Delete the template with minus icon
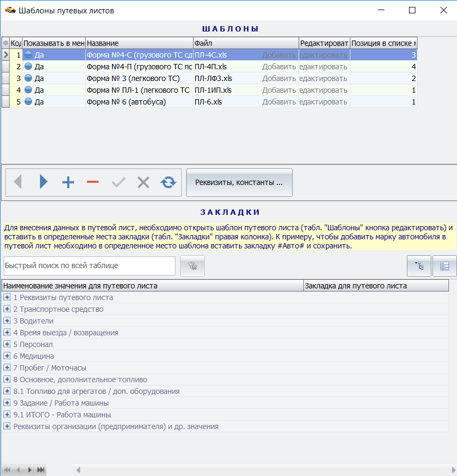 (x=93, y=182)
